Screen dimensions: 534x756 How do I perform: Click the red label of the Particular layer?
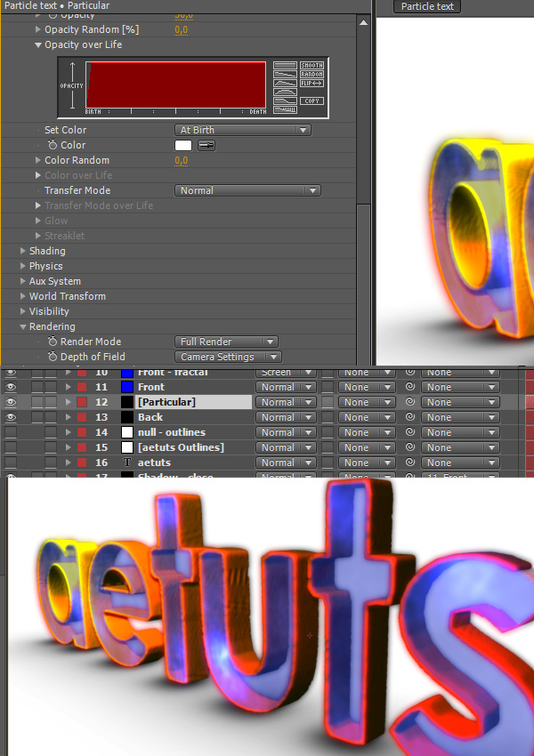[x=82, y=402]
